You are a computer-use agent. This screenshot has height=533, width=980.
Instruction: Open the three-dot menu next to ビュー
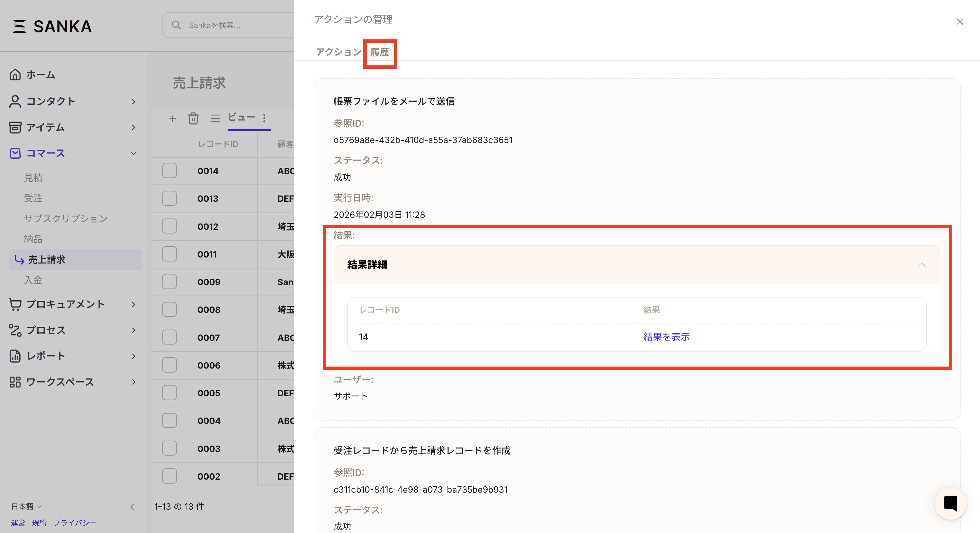(x=264, y=118)
